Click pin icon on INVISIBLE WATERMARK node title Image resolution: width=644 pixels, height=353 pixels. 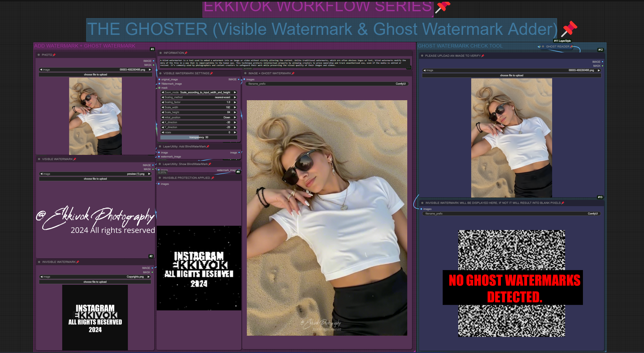pos(78,262)
